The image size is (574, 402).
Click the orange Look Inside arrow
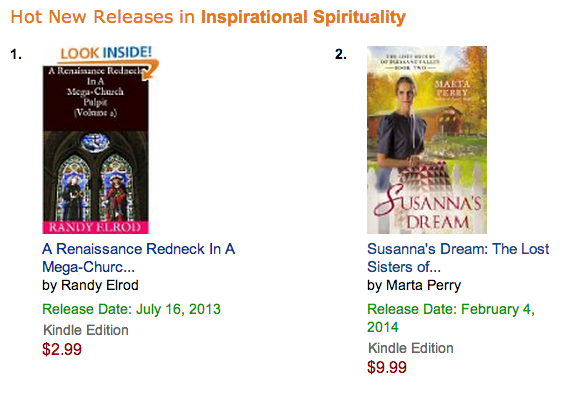point(151,70)
